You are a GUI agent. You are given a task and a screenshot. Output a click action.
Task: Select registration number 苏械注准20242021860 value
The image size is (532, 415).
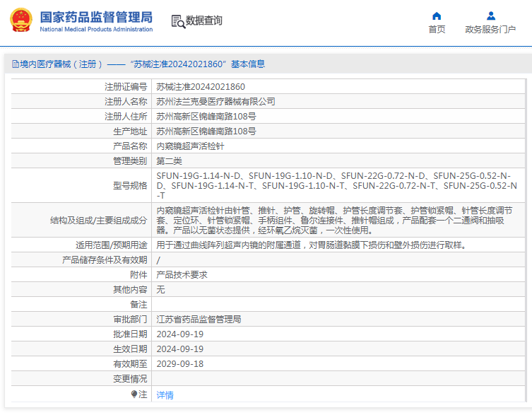tap(201, 87)
